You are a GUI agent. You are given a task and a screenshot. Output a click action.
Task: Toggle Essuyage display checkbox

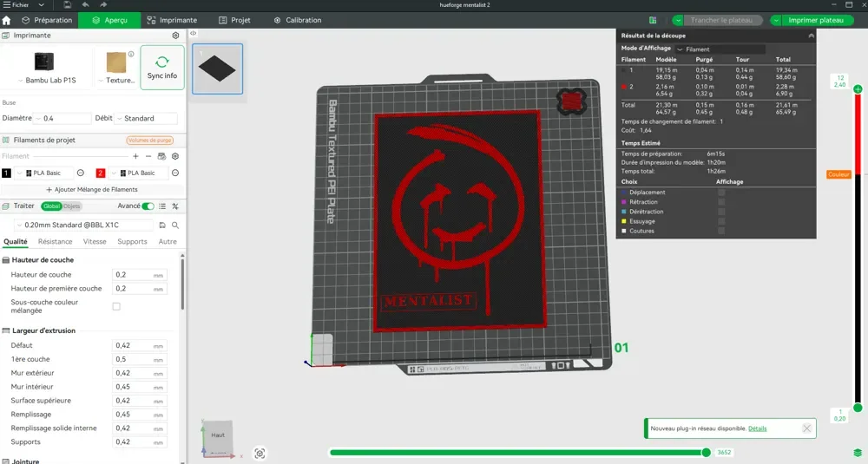click(721, 221)
